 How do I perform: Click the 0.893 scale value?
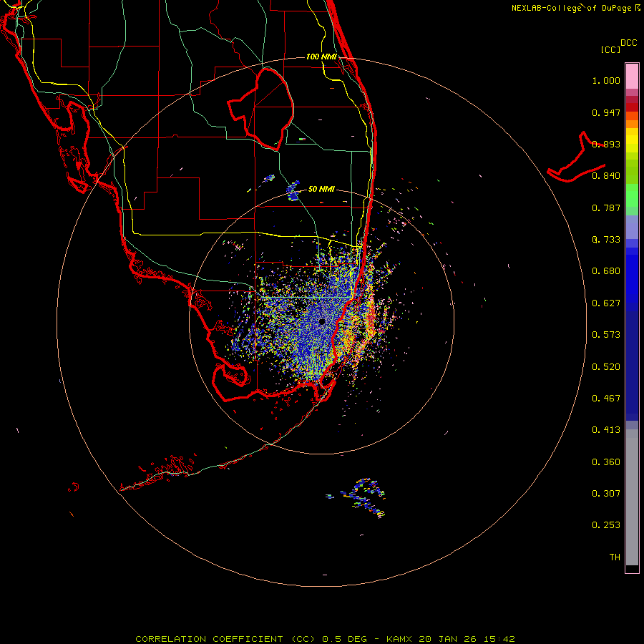[x=606, y=144]
